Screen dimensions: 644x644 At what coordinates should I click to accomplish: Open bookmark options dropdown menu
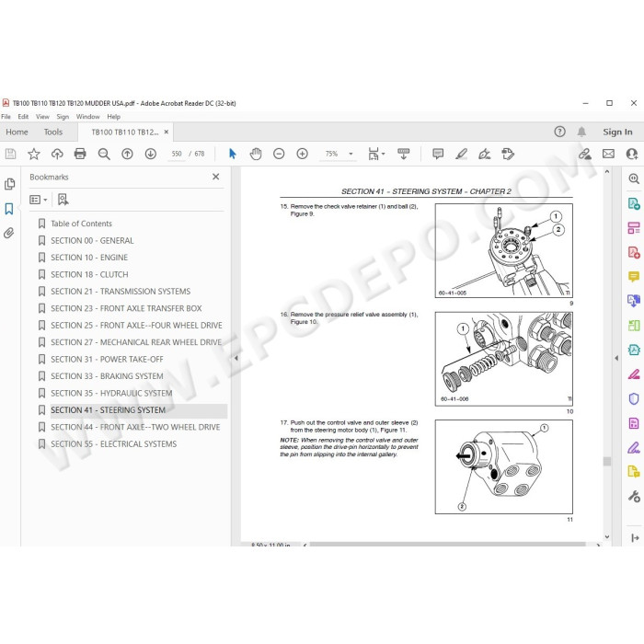click(x=39, y=200)
